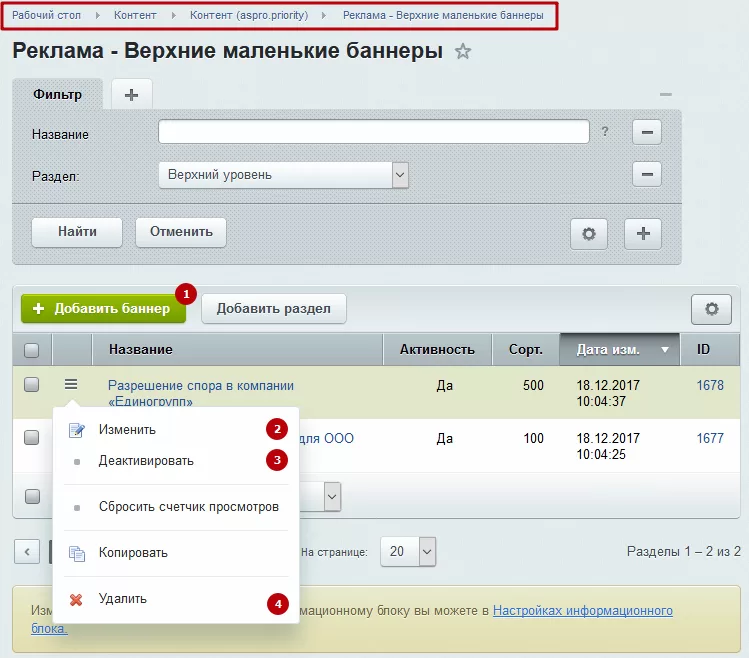The width and height of the screenshot is (749, 658).
Task: Collapse filter panel with top-right dash
Action: coord(665,95)
